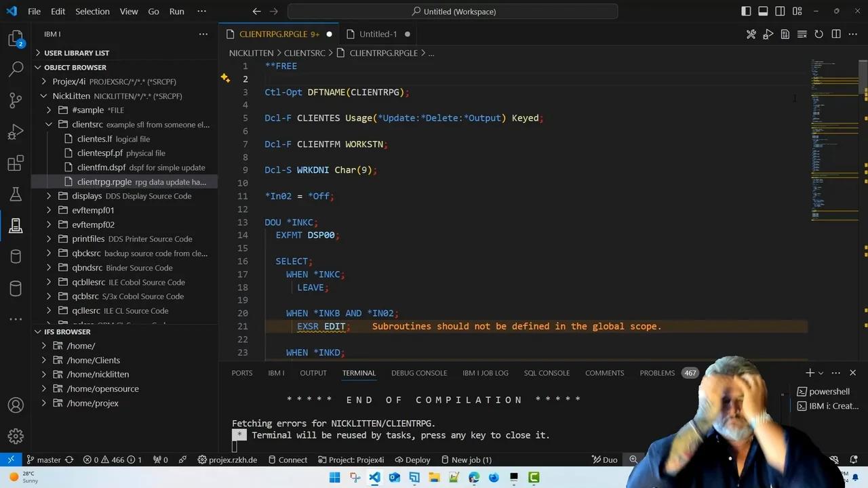This screenshot has width=868, height=488.
Task: Customize layout using the title bar icon
Action: pos(797,12)
